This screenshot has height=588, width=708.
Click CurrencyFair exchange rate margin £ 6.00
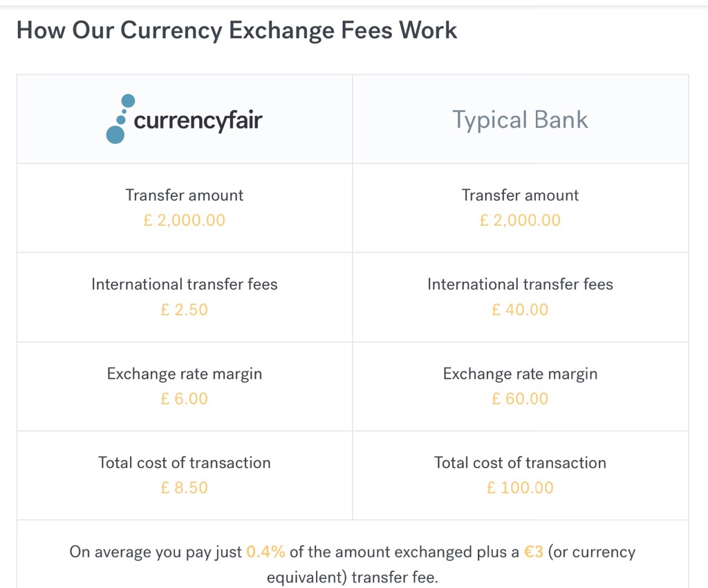(184, 399)
